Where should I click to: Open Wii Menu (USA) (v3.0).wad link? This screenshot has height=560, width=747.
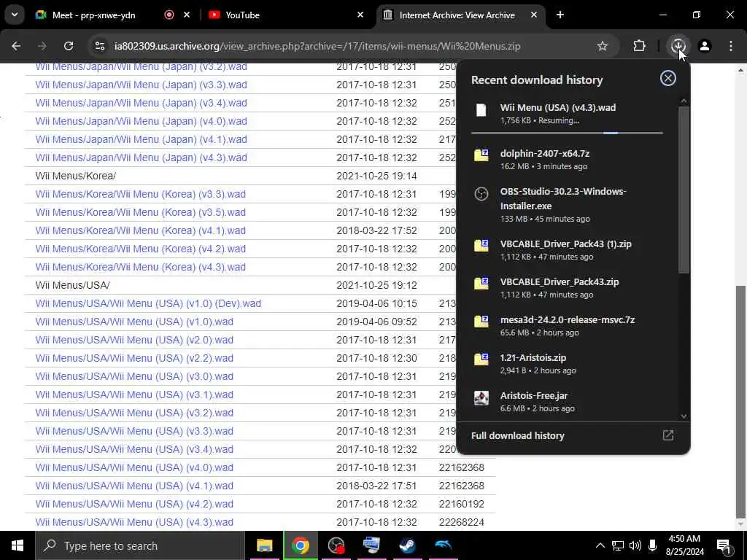134,376
